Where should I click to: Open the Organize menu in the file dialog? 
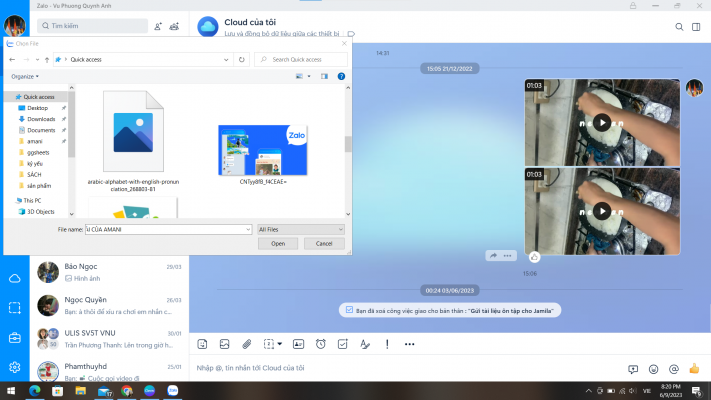pos(25,77)
